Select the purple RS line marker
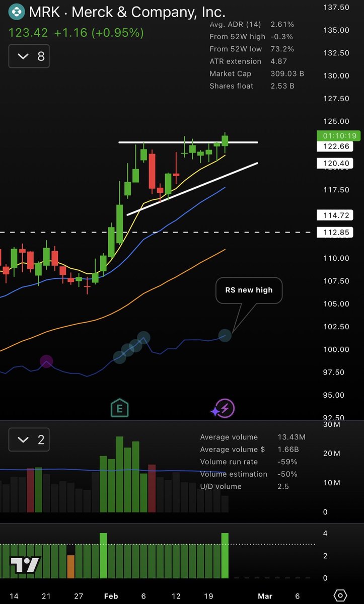The width and height of the screenshot is (364, 604). click(x=46, y=361)
